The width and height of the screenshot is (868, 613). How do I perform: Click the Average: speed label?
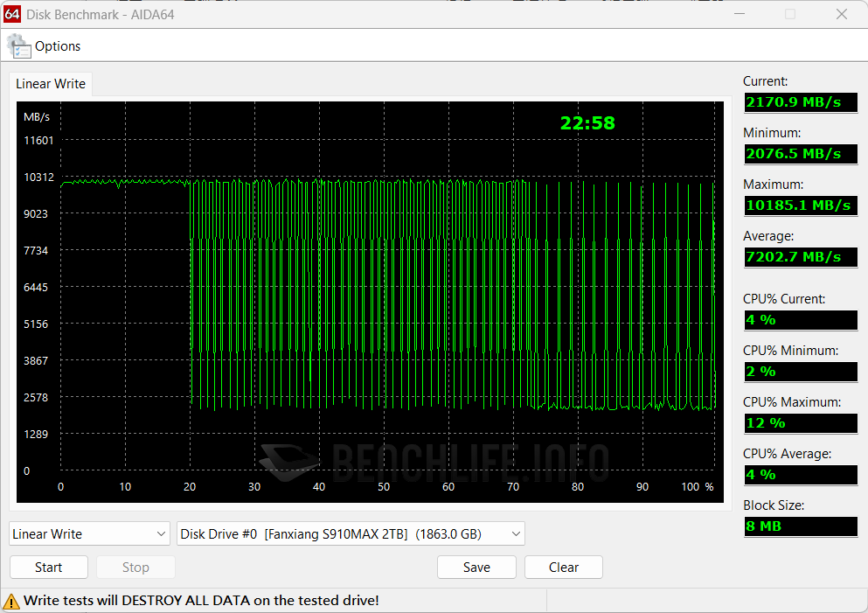(x=768, y=236)
